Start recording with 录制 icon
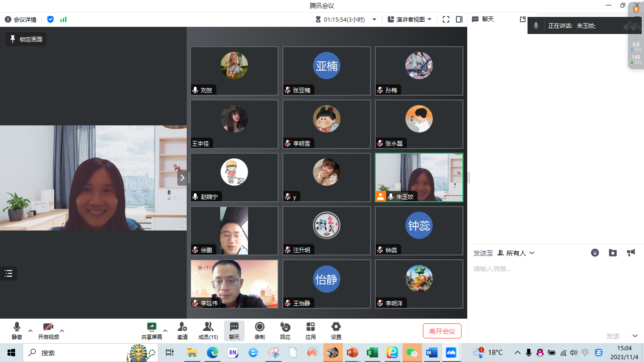The image size is (644, 362). (x=259, y=330)
